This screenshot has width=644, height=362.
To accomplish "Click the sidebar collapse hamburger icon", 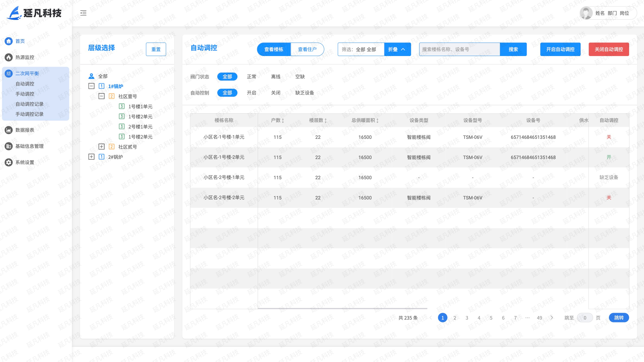I will pos(83,13).
